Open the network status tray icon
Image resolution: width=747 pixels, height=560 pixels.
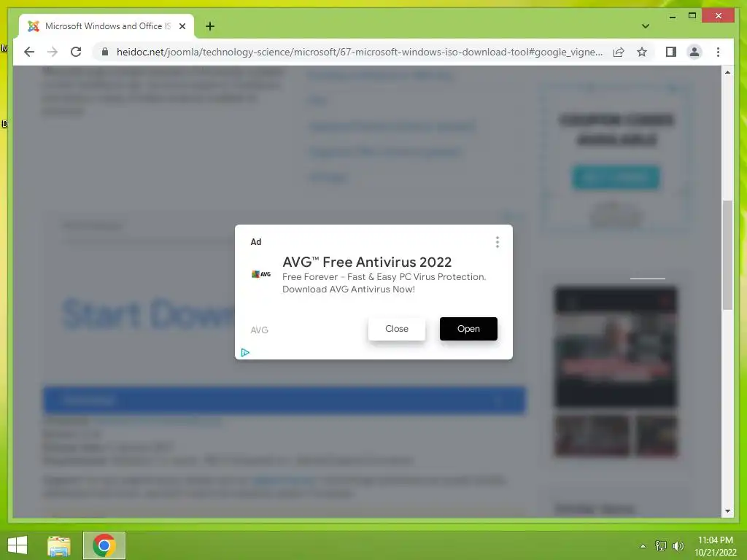pos(661,546)
